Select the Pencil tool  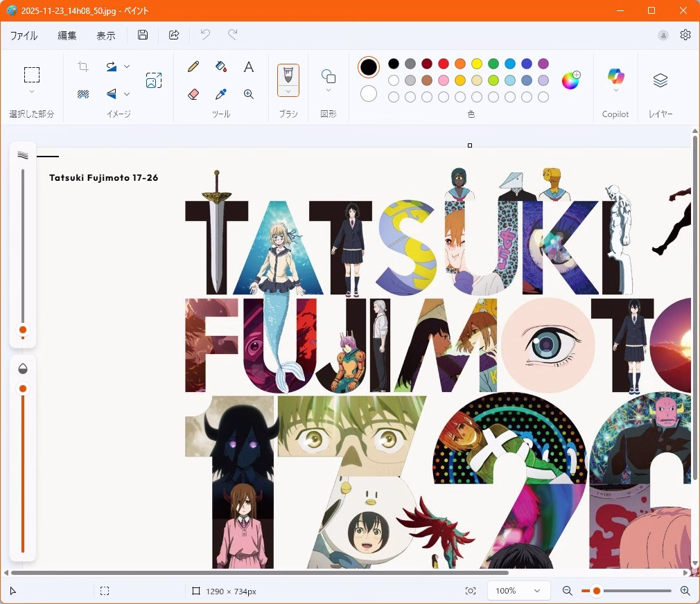[193, 66]
